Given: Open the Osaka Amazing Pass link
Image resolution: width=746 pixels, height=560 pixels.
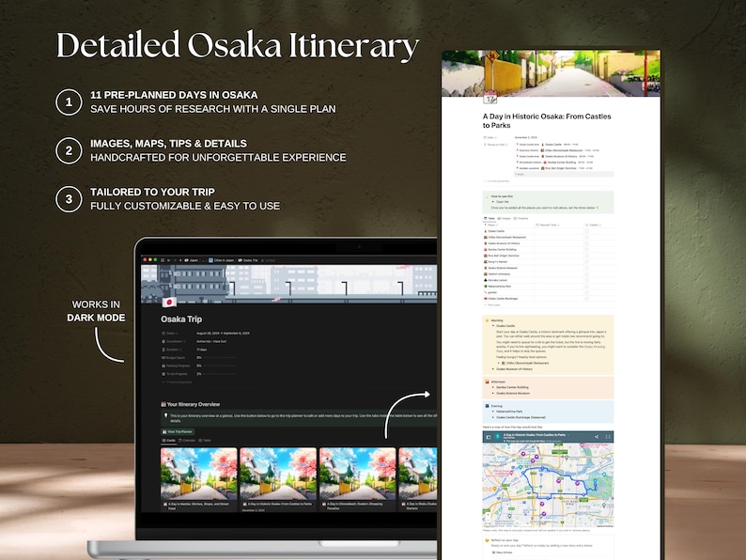Looking at the screenshot, I should point(595,347).
